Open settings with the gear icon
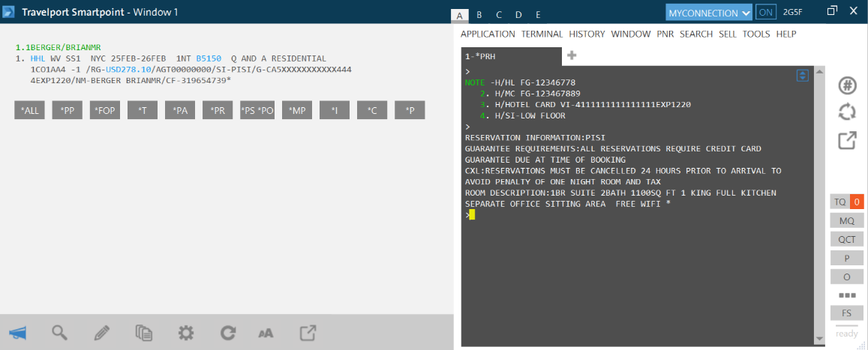The image size is (868, 350). click(186, 333)
